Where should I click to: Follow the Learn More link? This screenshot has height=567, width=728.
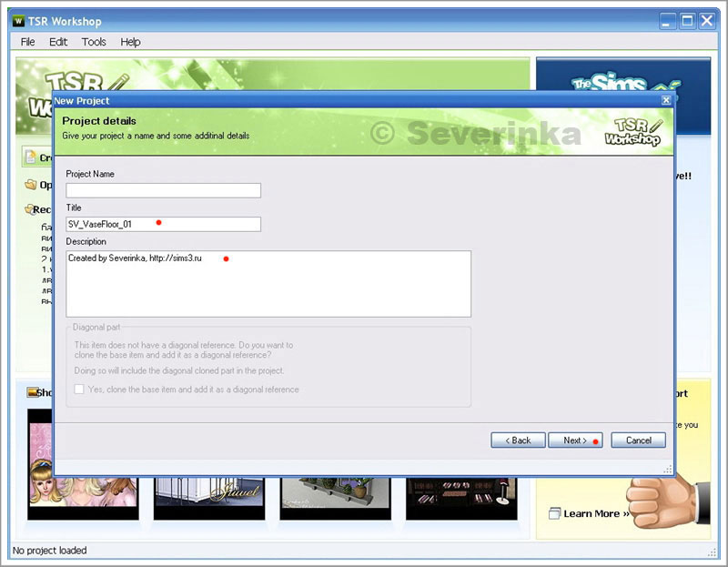(x=596, y=513)
